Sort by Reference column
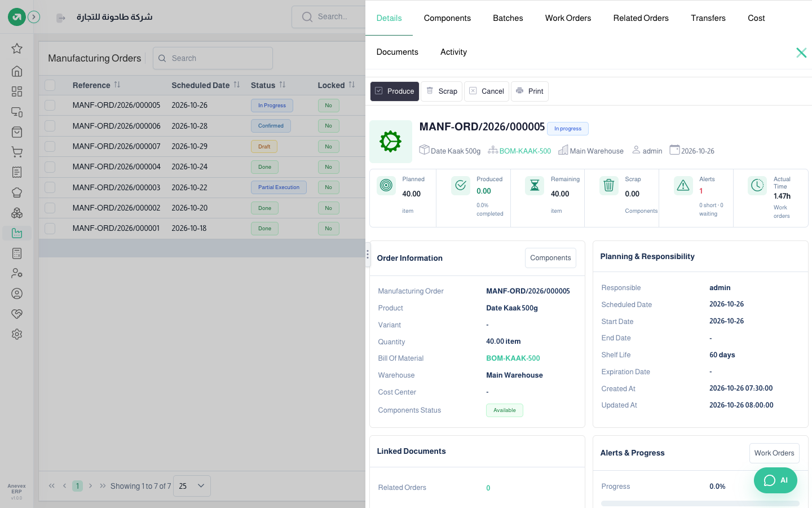 coord(117,85)
